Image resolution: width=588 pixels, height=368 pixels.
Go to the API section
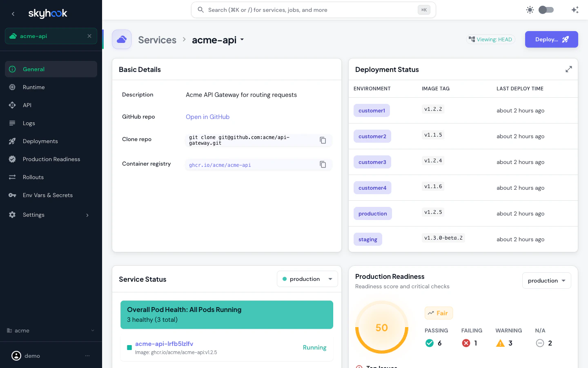click(51, 105)
